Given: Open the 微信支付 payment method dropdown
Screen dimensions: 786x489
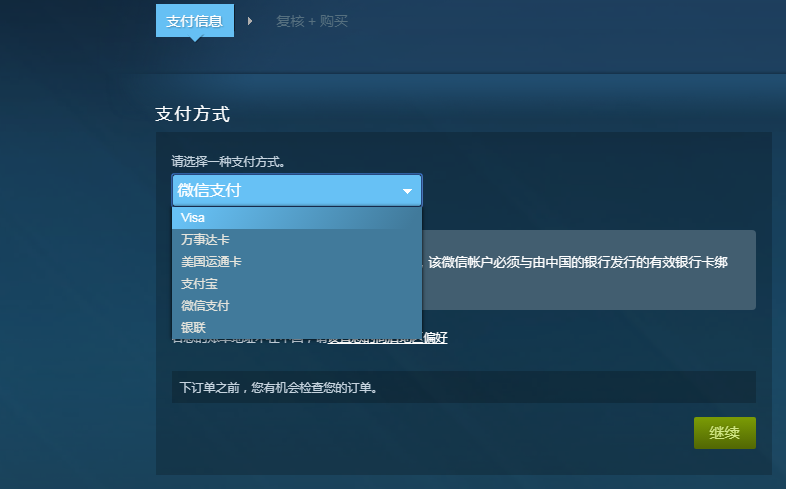Looking at the screenshot, I should pyautogui.click(x=297, y=190).
